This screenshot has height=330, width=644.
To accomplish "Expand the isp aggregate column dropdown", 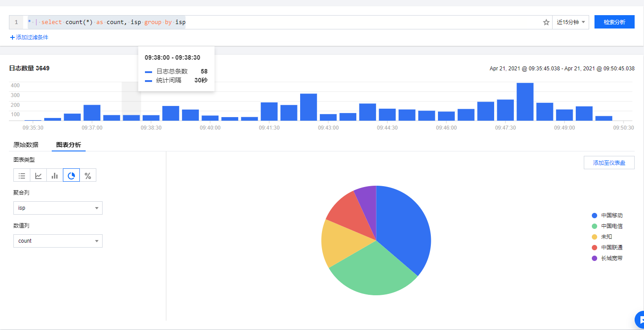I will click(58, 208).
